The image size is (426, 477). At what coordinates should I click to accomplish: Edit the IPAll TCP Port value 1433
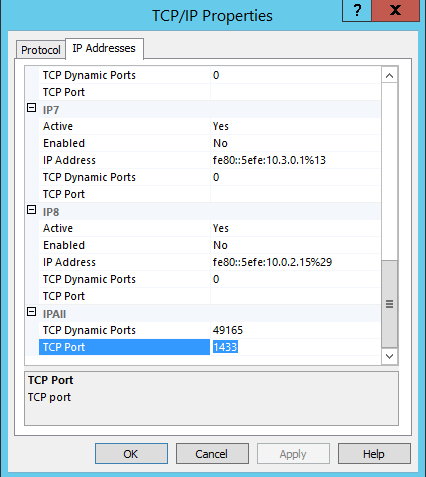tap(295, 347)
